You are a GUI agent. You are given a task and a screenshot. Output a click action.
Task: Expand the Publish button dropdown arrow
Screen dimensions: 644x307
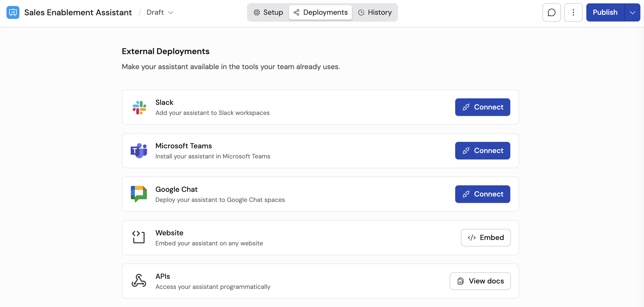click(x=633, y=12)
